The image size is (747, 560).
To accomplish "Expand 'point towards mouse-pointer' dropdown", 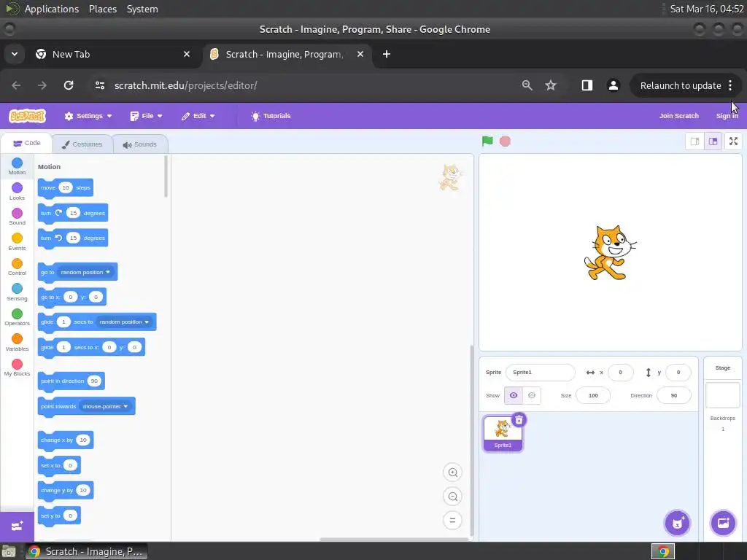I will [105, 407].
